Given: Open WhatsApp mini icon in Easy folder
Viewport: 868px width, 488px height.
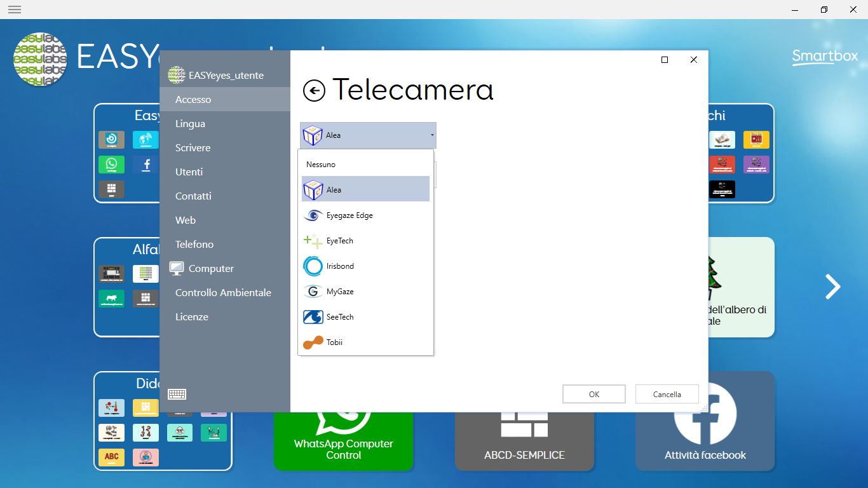Looking at the screenshot, I should (112, 165).
